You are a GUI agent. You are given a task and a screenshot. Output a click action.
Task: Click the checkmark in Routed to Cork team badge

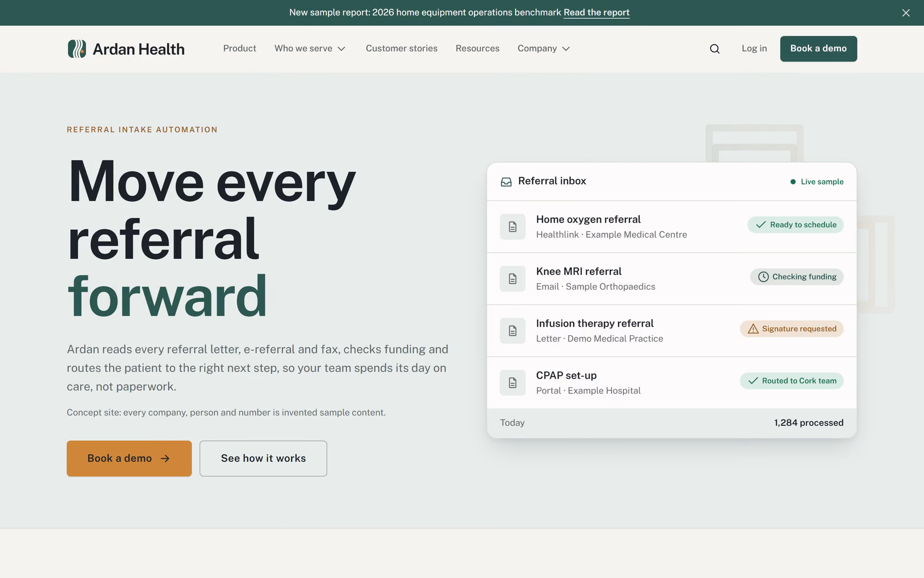coord(753,381)
